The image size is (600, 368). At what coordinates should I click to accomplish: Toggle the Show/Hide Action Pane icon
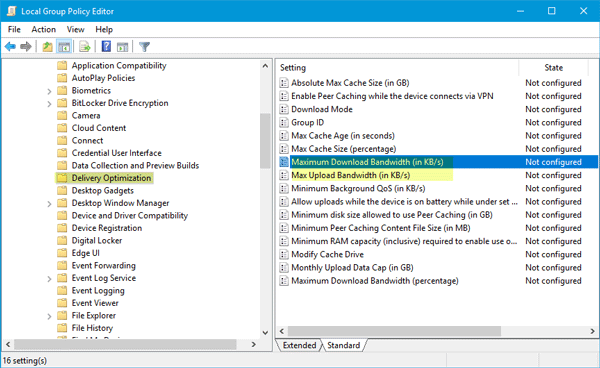pos(122,47)
